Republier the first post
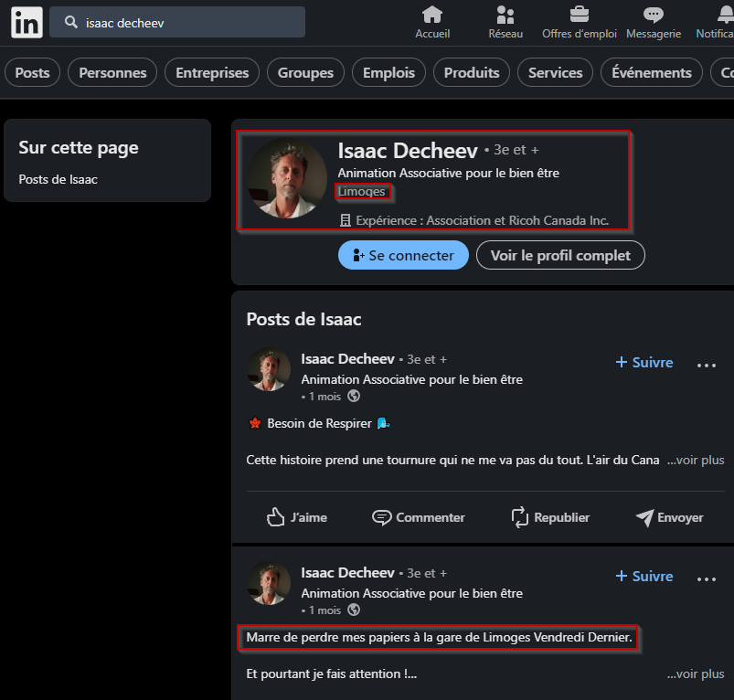This screenshot has width=734, height=700. pos(550,517)
